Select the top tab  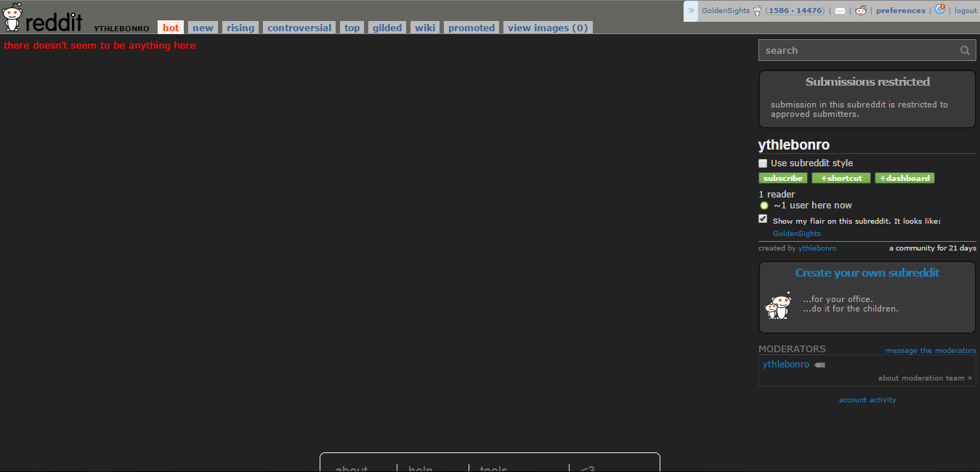click(352, 28)
